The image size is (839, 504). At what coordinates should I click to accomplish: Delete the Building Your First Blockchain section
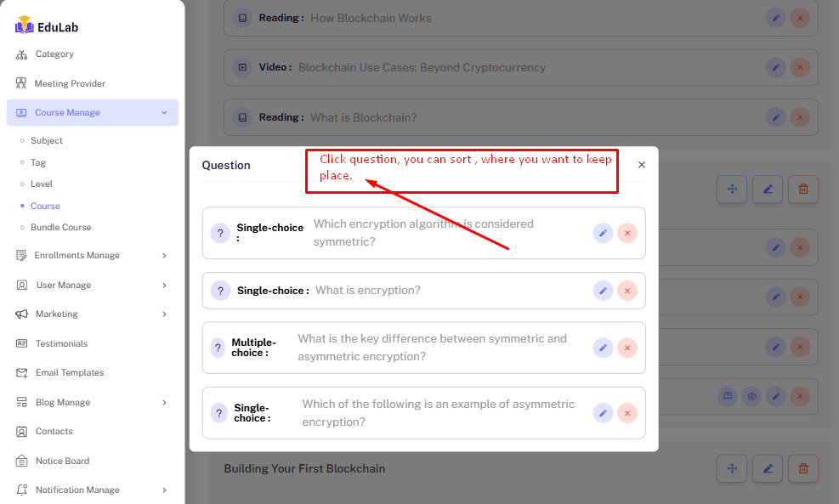(802, 468)
